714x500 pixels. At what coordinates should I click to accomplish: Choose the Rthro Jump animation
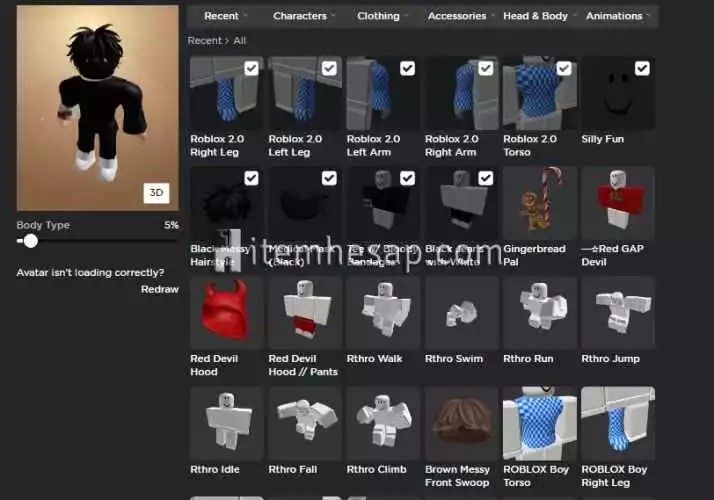click(x=617, y=313)
